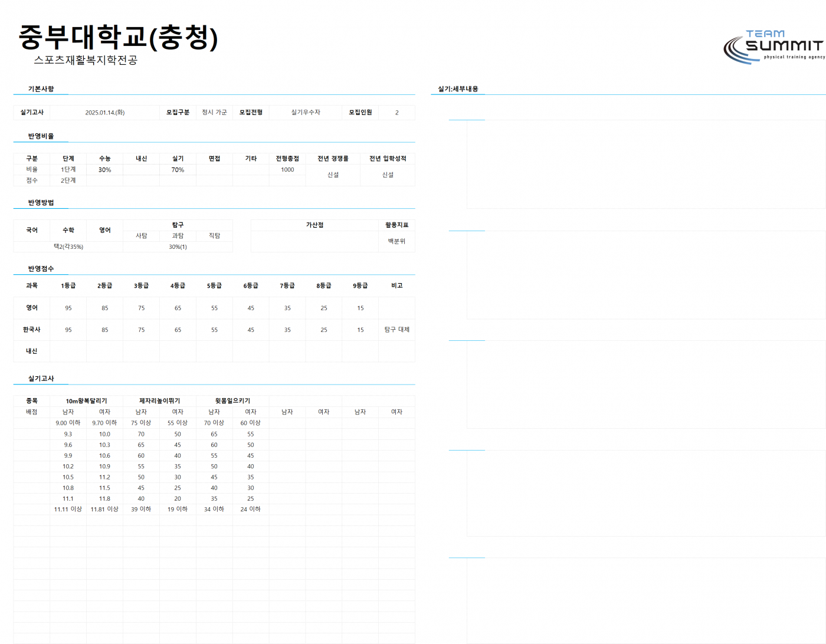Click the 모집구분 label
This screenshot has height=644, width=826.
[x=178, y=113]
